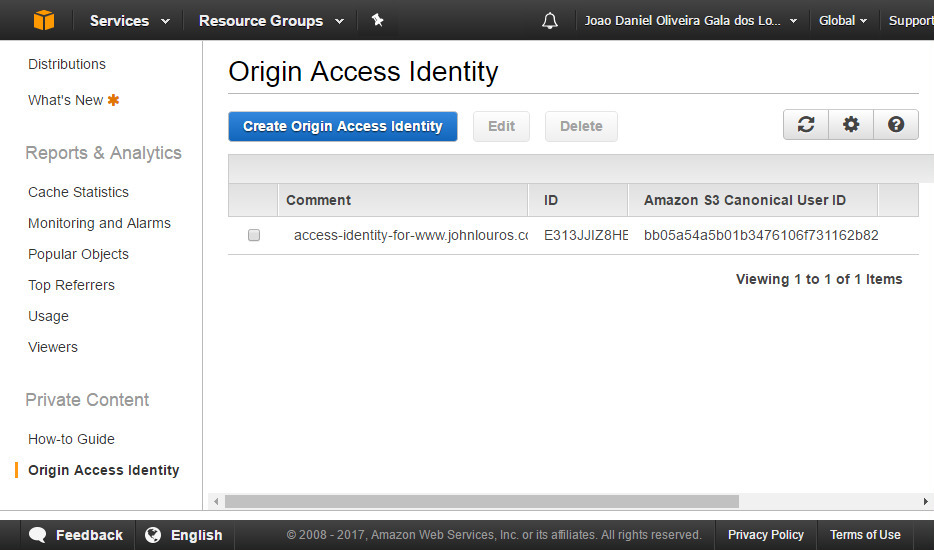Screen dimensions: 934x550
Task: Click the Feedback button in footer
Action: (77, 535)
